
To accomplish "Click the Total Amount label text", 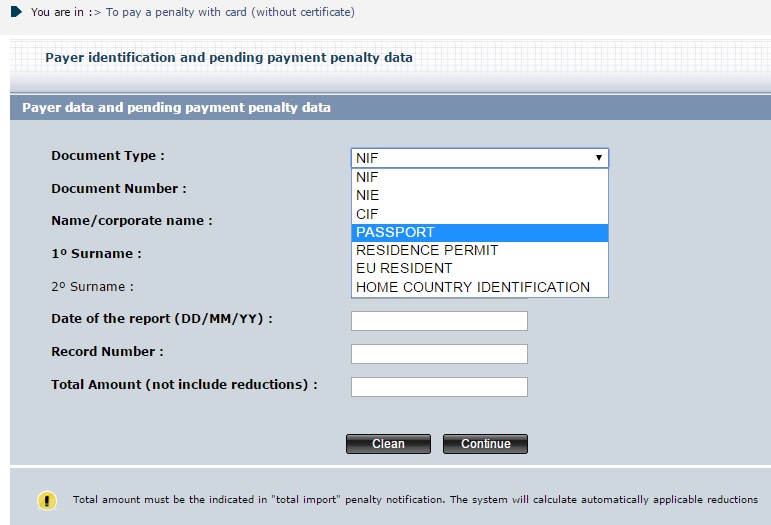I will pyautogui.click(x=184, y=384).
